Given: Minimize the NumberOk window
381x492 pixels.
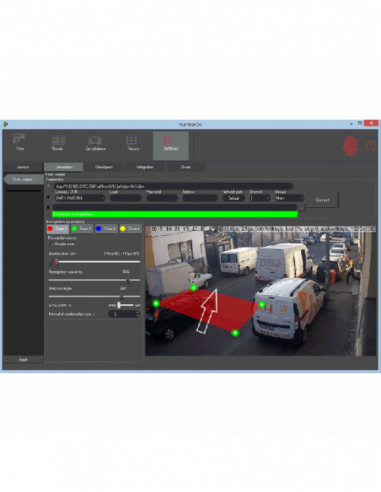Looking at the screenshot, I should click(351, 124).
